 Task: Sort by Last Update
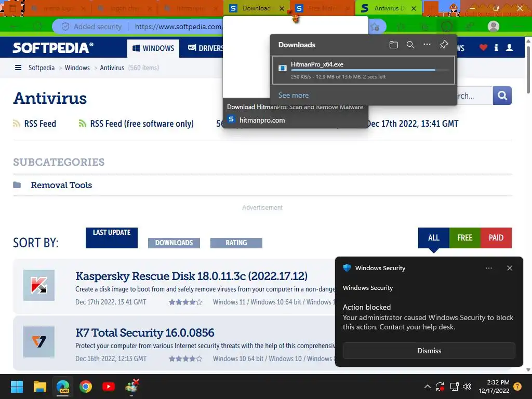112,237
